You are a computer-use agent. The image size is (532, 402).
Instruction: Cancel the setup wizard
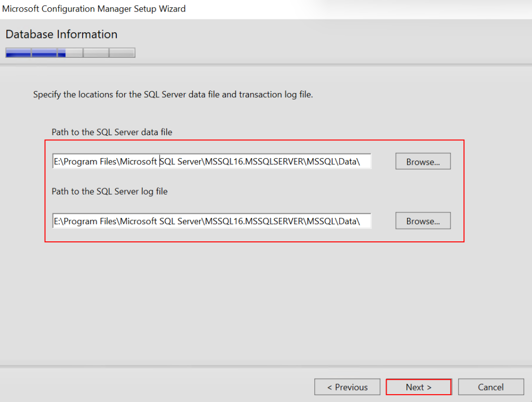pyautogui.click(x=490, y=387)
